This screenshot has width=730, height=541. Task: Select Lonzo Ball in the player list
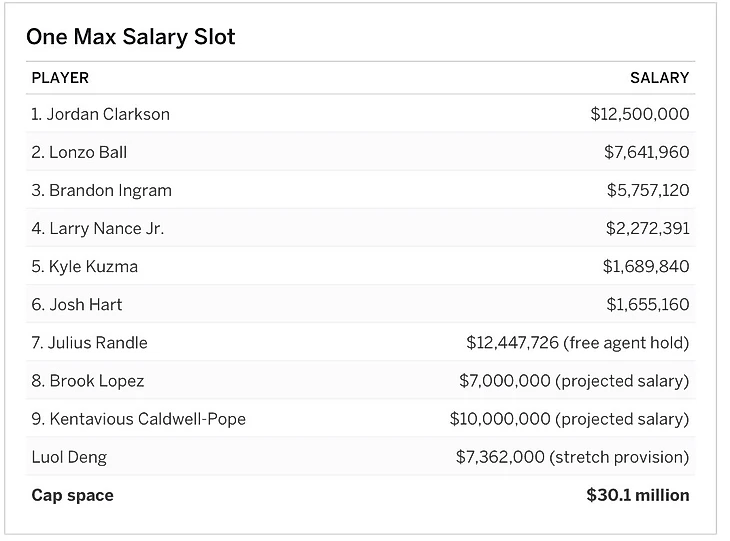79,152
